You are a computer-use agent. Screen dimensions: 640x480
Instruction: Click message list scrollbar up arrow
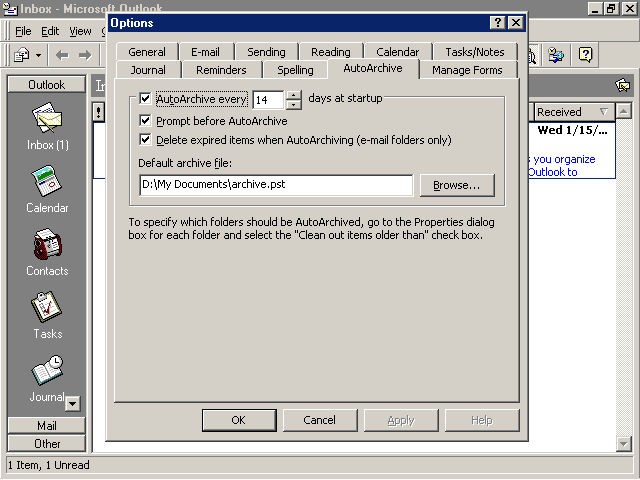624,111
